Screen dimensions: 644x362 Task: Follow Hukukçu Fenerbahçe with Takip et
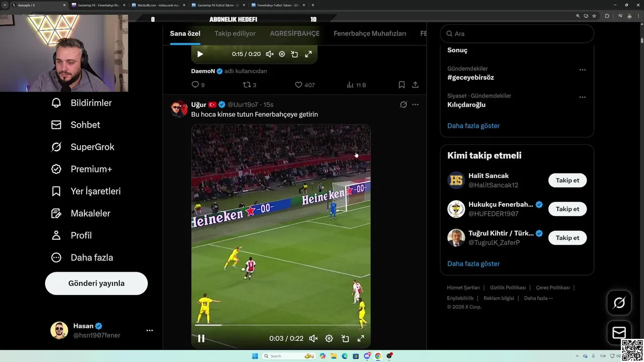[568, 209]
